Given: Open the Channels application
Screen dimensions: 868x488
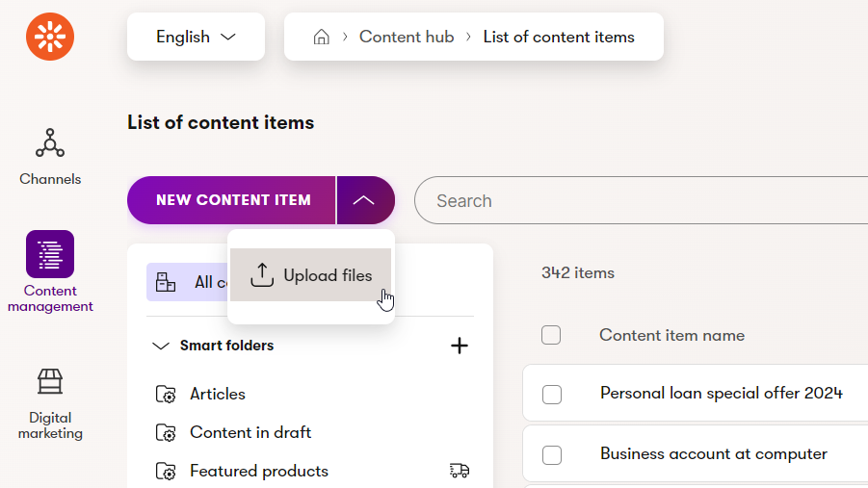Looking at the screenshot, I should coord(50,156).
